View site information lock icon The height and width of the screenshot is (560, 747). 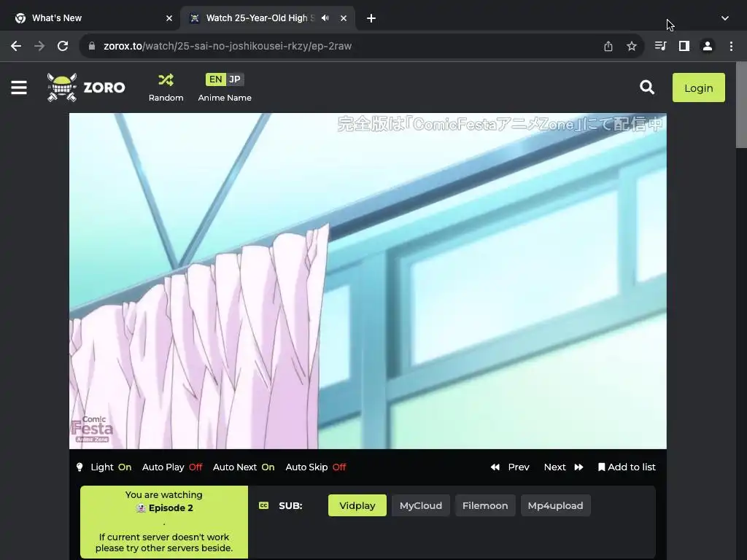point(93,46)
